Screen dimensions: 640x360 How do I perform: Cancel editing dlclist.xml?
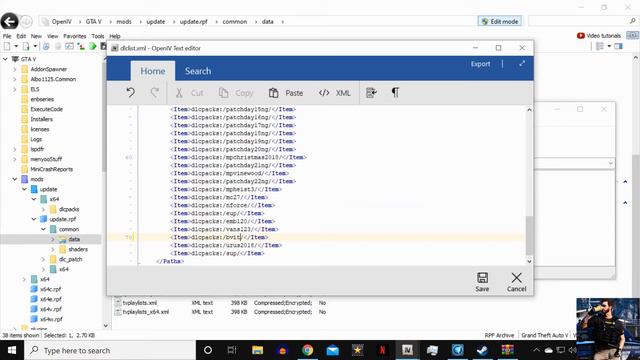[x=516, y=282]
